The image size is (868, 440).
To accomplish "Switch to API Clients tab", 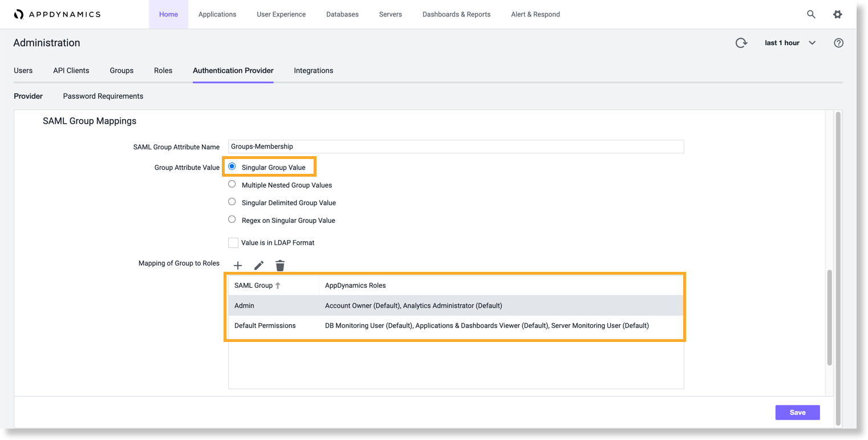I will pyautogui.click(x=71, y=71).
